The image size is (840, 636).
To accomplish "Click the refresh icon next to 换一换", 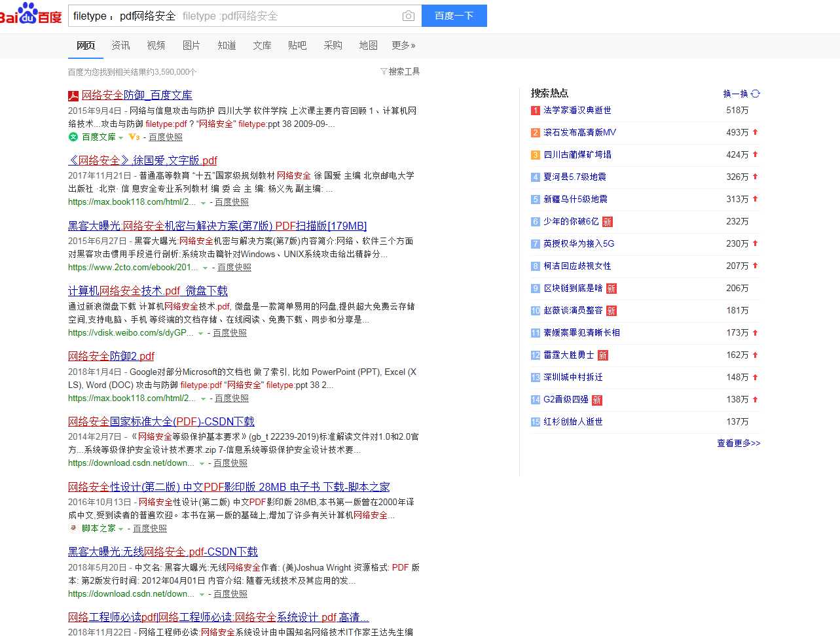I will coord(756,94).
